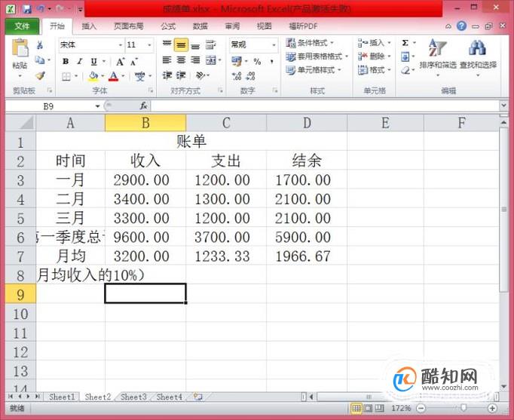This screenshot has width=514, height=420.
Task: Toggle underline formatting
Action: 93,61
